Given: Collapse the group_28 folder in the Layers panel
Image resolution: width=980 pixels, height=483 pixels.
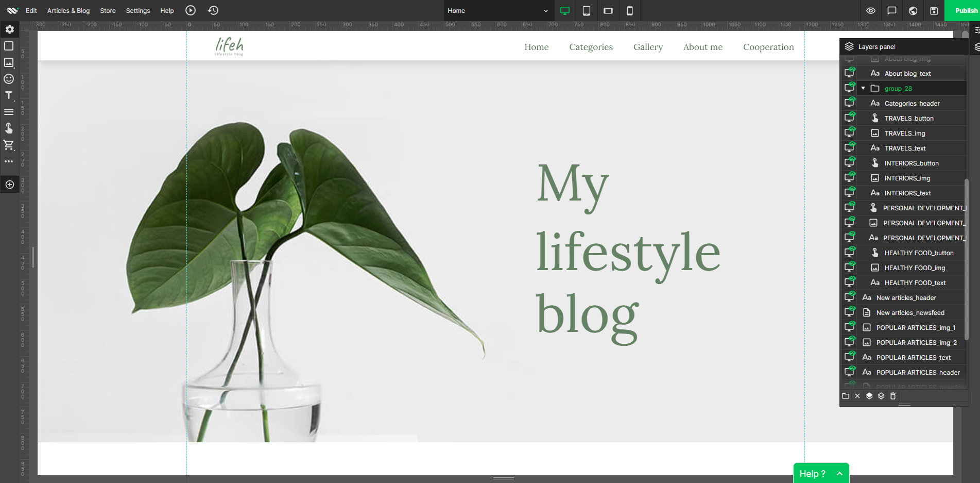Looking at the screenshot, I should [x=864, y=88].
